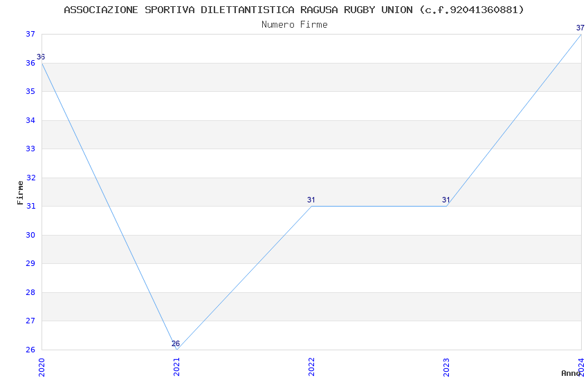Click the y-axis tick value 34

(30, 120)
